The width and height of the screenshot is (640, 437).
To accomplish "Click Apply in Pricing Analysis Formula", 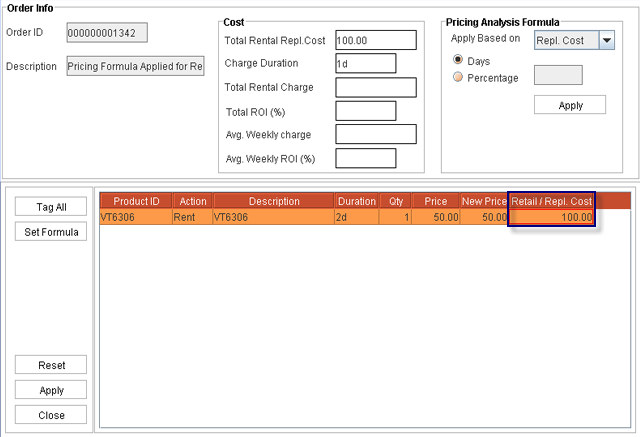I will coord(570,105).
